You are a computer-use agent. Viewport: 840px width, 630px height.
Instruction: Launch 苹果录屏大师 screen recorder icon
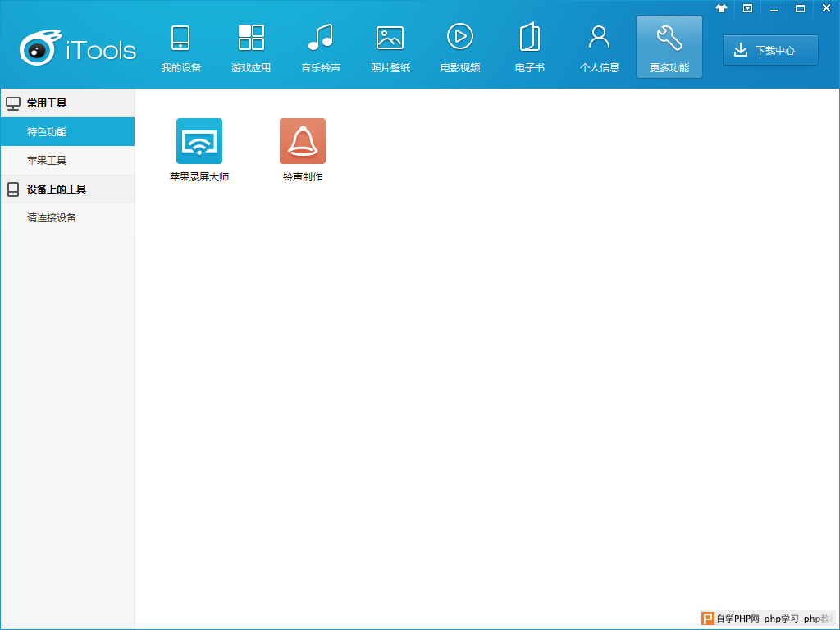(199, 141)
